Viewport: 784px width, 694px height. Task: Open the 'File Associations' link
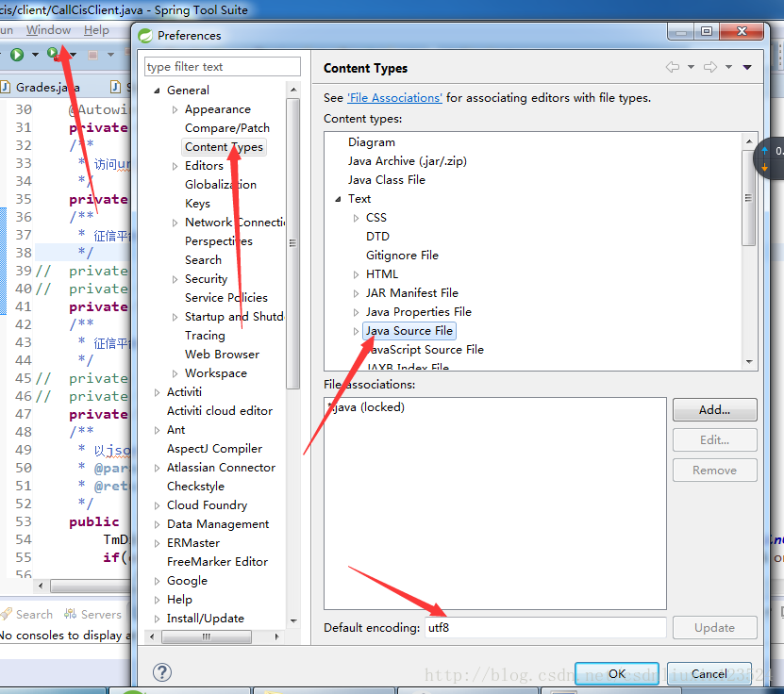(394, 98)
